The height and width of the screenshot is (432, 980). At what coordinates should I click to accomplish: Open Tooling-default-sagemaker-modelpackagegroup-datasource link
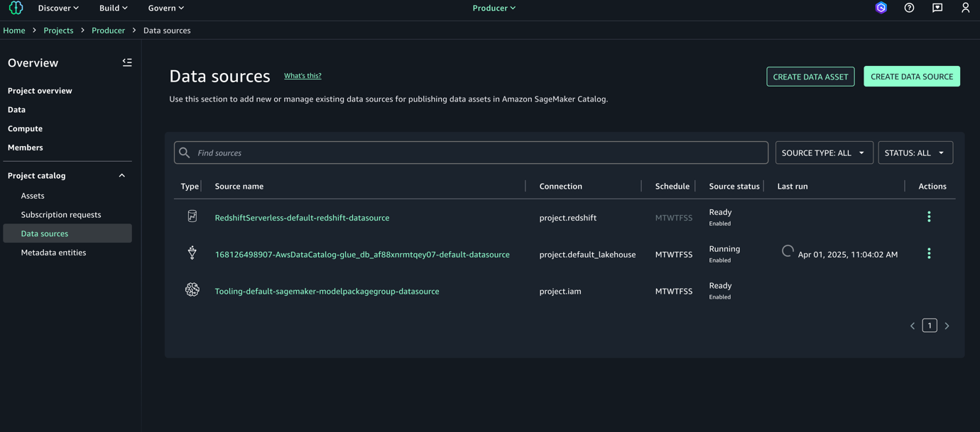pyautogui.click(x=327, y=292)
